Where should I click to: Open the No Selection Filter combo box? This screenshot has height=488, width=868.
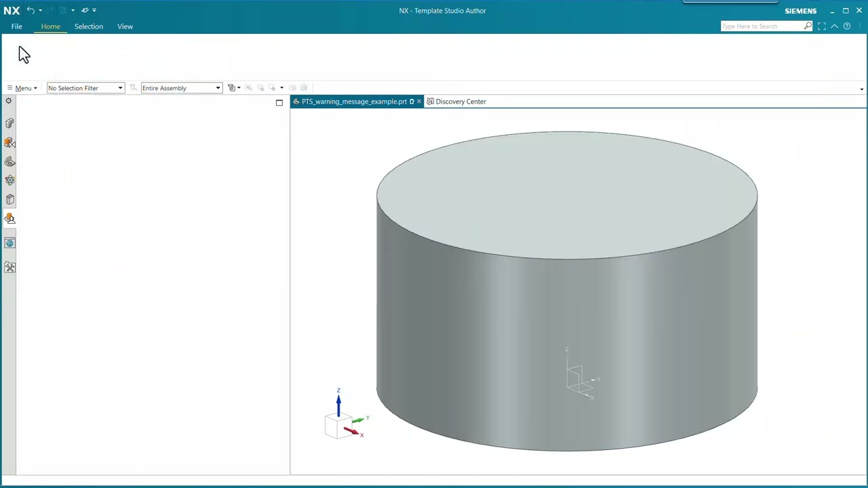[x=85, y=88]
